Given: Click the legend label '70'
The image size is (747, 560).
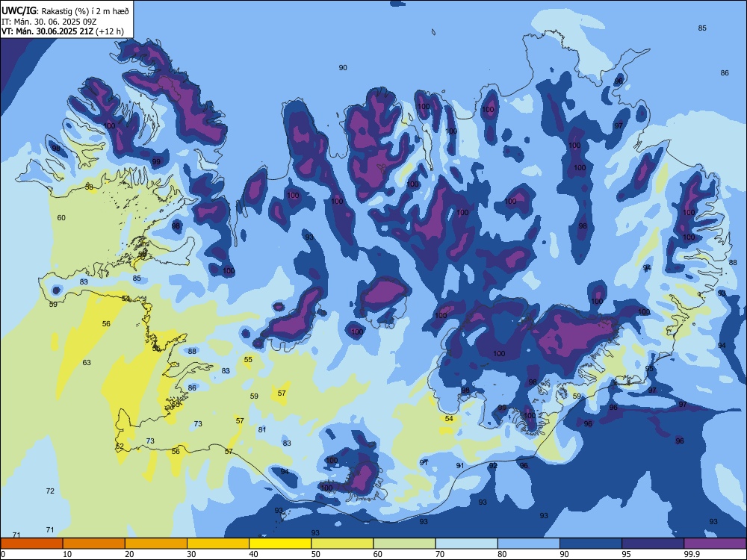Looking at the screenshot, I should [440, 554].
